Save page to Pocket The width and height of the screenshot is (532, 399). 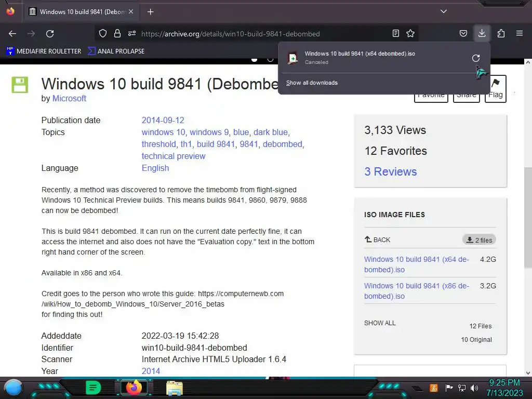tap(463, 33)
